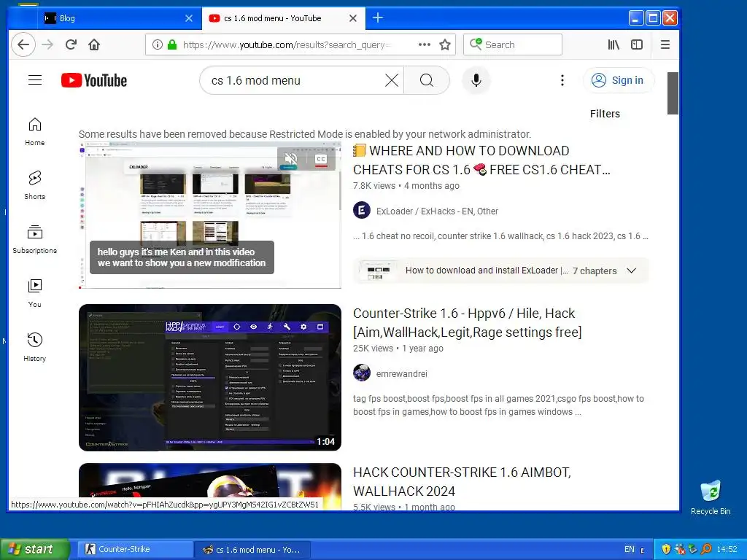Click the YouTube logo
Image resolution: width=747 pixels, height=560 pixels.
94,80
